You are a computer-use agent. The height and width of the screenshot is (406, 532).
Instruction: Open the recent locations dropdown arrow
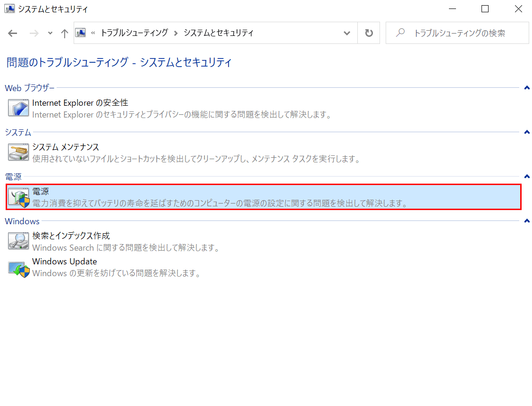(50, 33)
